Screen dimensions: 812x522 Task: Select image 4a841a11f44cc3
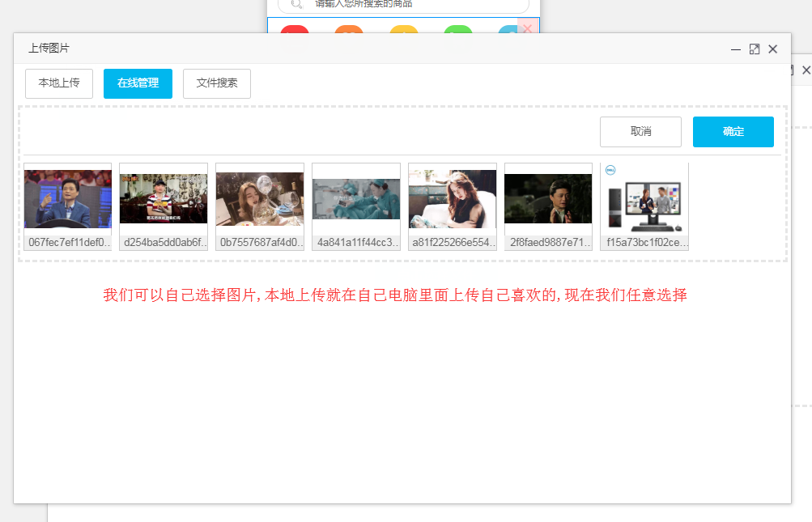356,199
